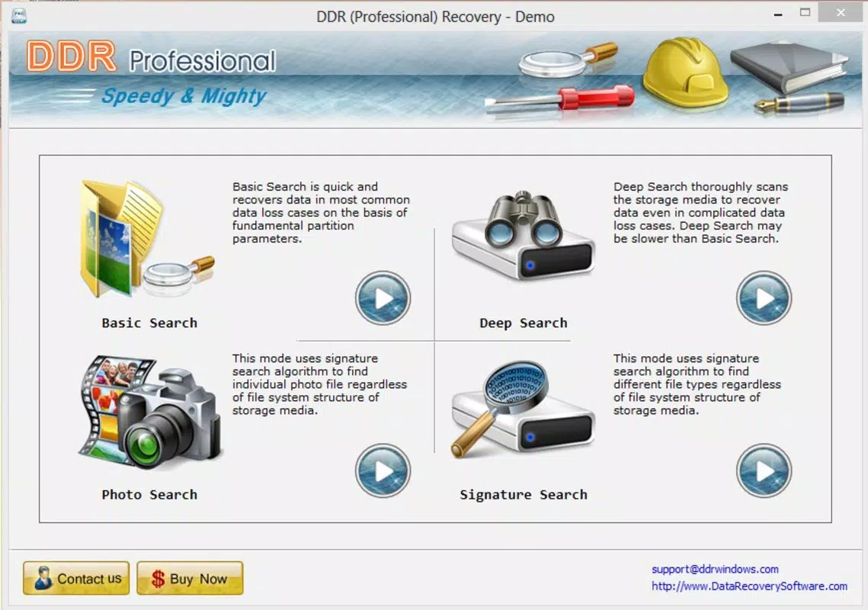
Task: Click the red screwdriver banner icon
Action: (x=559, y=100)
